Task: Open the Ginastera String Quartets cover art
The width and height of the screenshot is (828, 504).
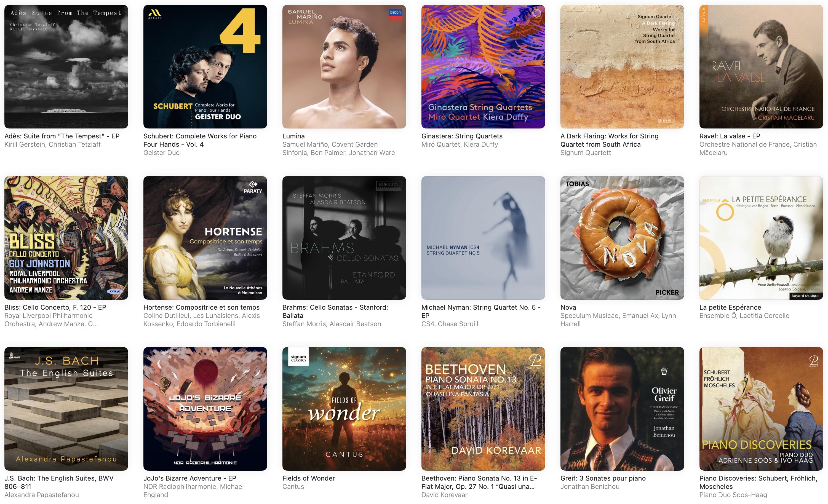Action: tap(483, 66)
